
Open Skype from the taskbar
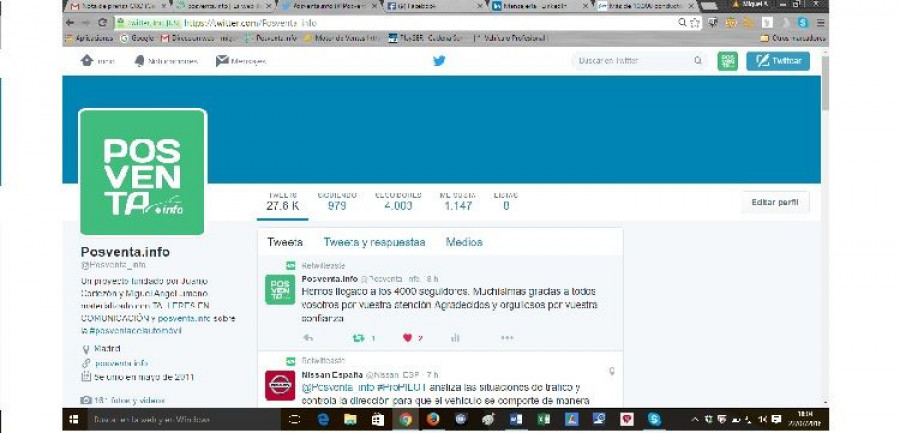click(654, 419)
